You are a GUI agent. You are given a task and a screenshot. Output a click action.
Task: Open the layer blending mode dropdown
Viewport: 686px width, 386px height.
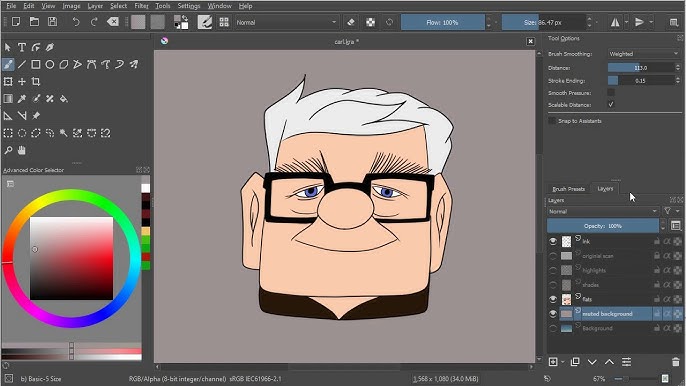[603, 211]
